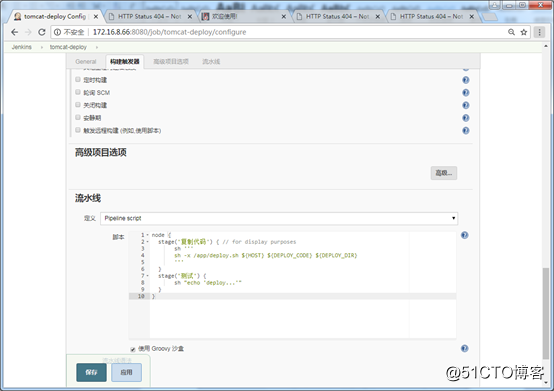Fold the node block at line 1
The height and width of the screenshot is (391, 554).
click(148, 235)
